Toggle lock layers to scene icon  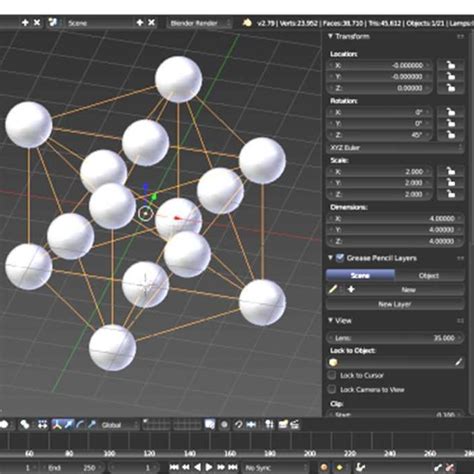210,425
